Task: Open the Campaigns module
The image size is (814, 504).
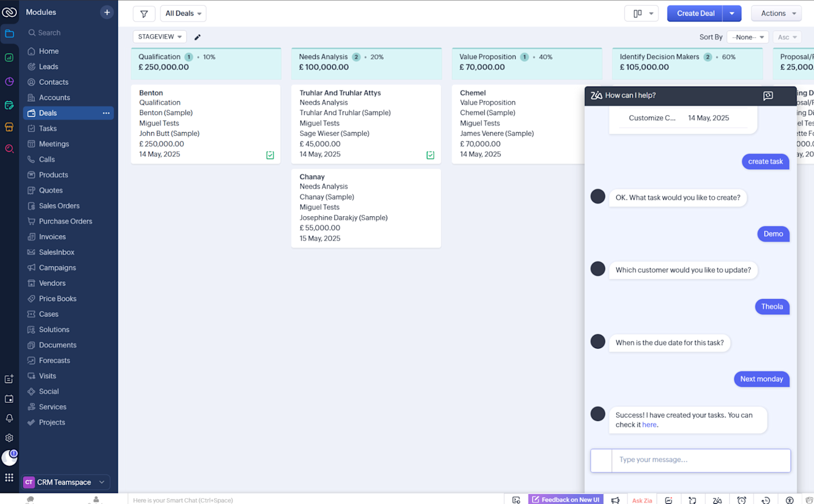Action: [x=58, y=268]
